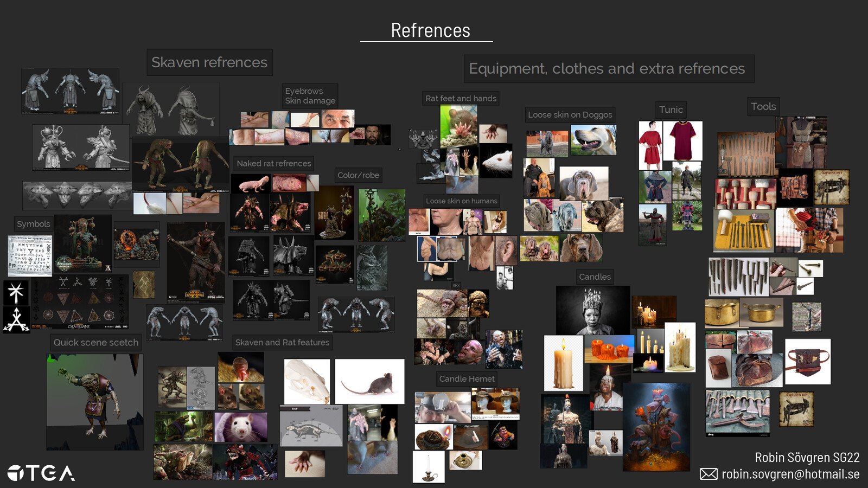This screenshot has height=488, width=868.
Task: Open the rat skeleton diagram
Action: pyautogui.click(x=311, y=426)
